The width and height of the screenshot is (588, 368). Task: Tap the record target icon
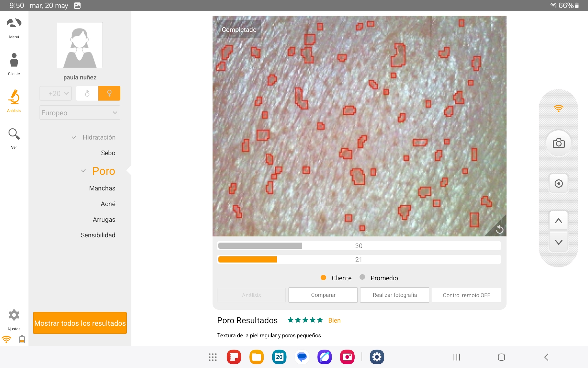pyautogui.click(x=559, y=183)
